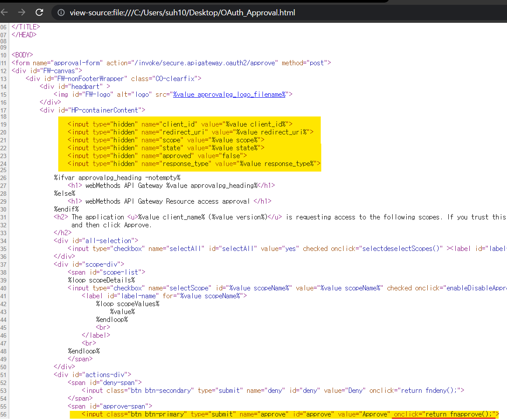Reload the view-source page
Viewport: 507px width, 420px height.
(x=39, y=12)
